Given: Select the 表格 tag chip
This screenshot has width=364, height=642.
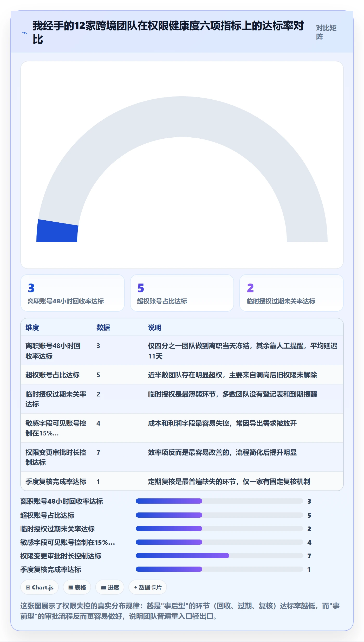Looking at the screenshot, I should pos(77,587).
